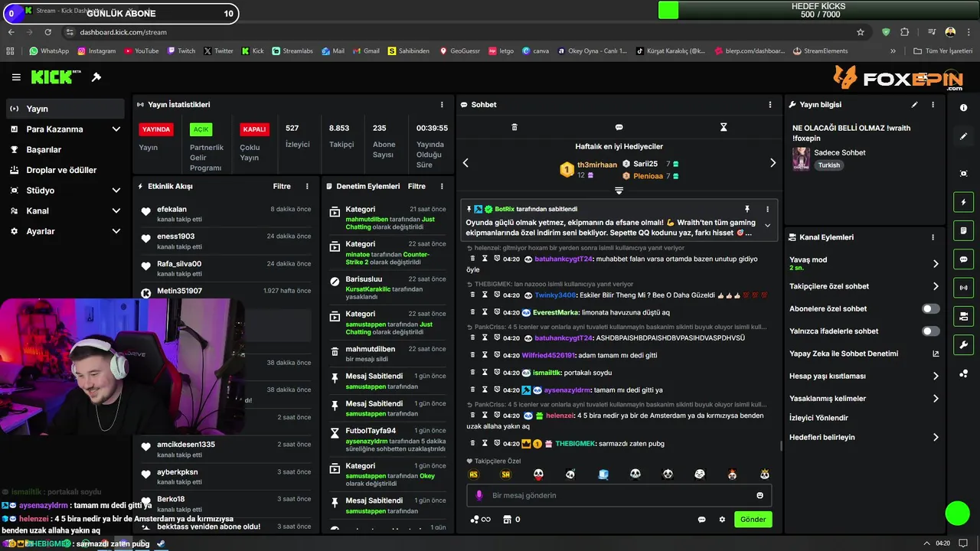Open the info icon in right sidebar
The height and width of the screenshot is (551, 980).
pyautogui.click(x=963, y=108)
